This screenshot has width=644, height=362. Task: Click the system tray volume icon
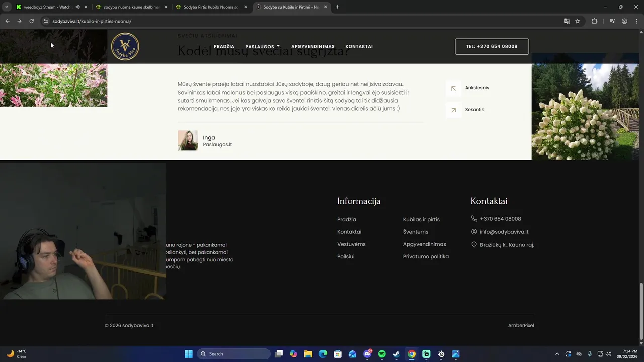(609, 354)
